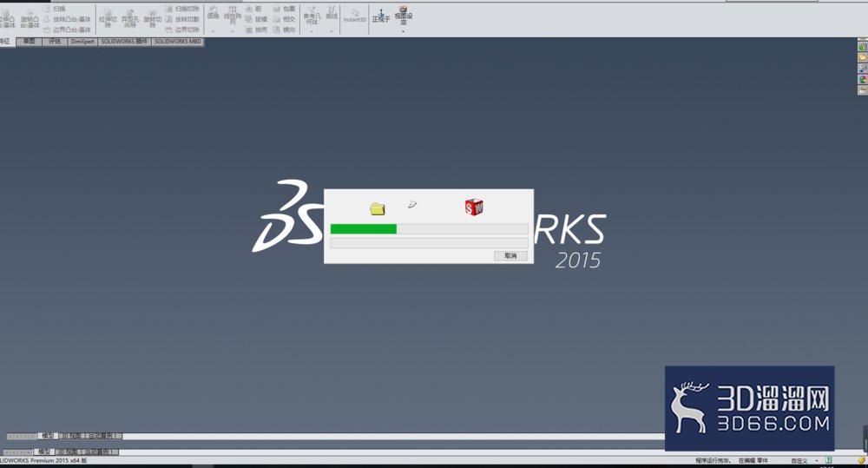This screenshot has height=468, width=868.
Task: Open the 参考几何体 dropdown arrow
Action: point(312,31)
